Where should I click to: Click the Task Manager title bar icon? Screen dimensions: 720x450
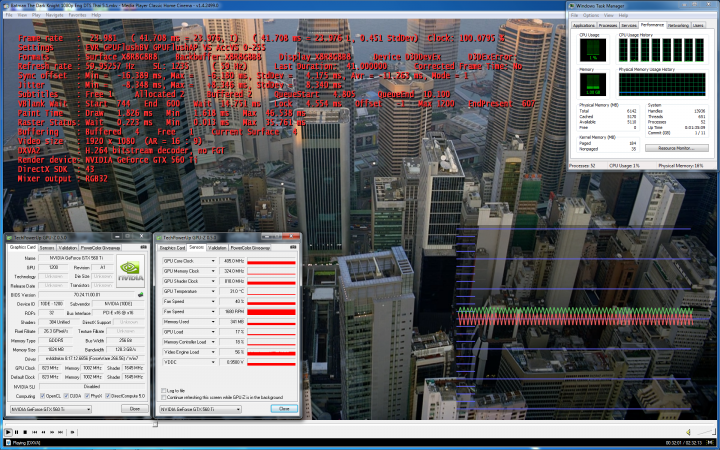click(572, 6)
